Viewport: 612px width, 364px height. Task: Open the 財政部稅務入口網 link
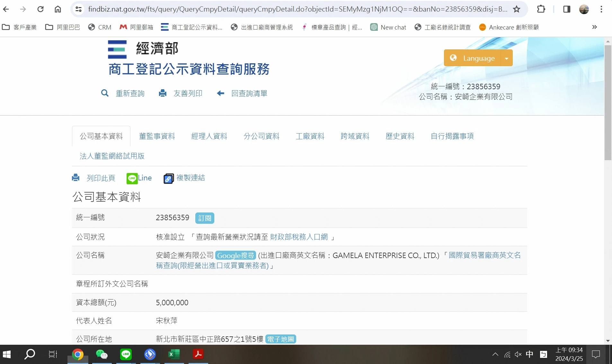299,237
